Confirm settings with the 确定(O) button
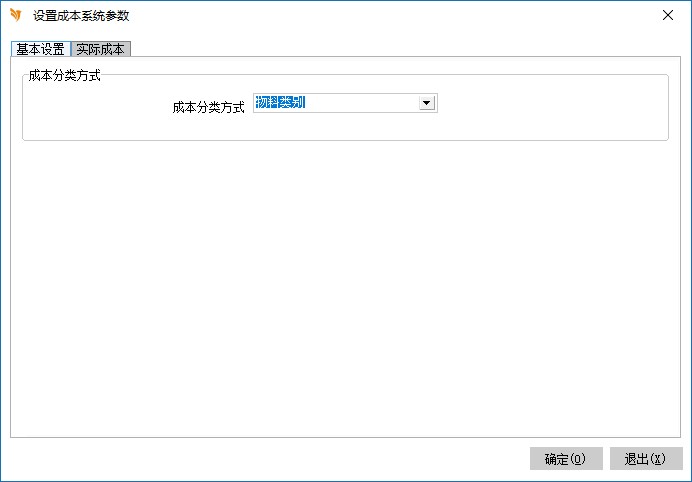692x482 pixels. tap(565, 459)
